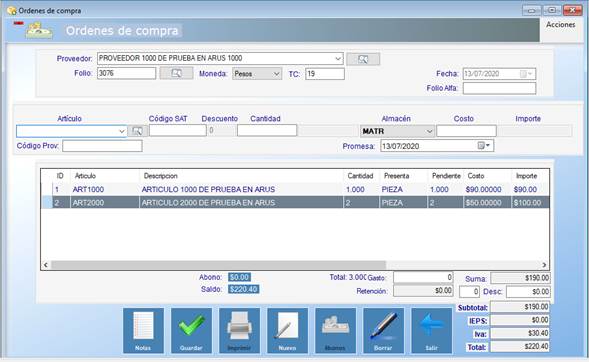
Task: Click the Abono $0.00 value
Action: pos(239,277)
